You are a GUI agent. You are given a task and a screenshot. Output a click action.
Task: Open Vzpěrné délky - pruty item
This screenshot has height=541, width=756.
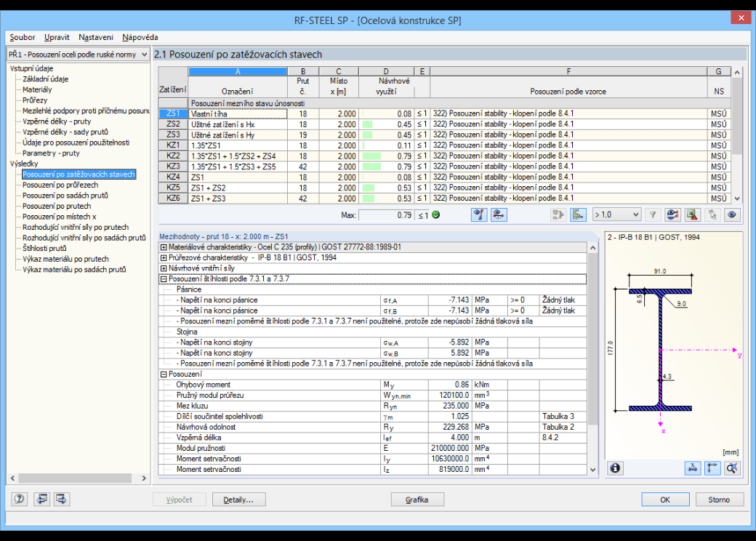coord(57,121)
